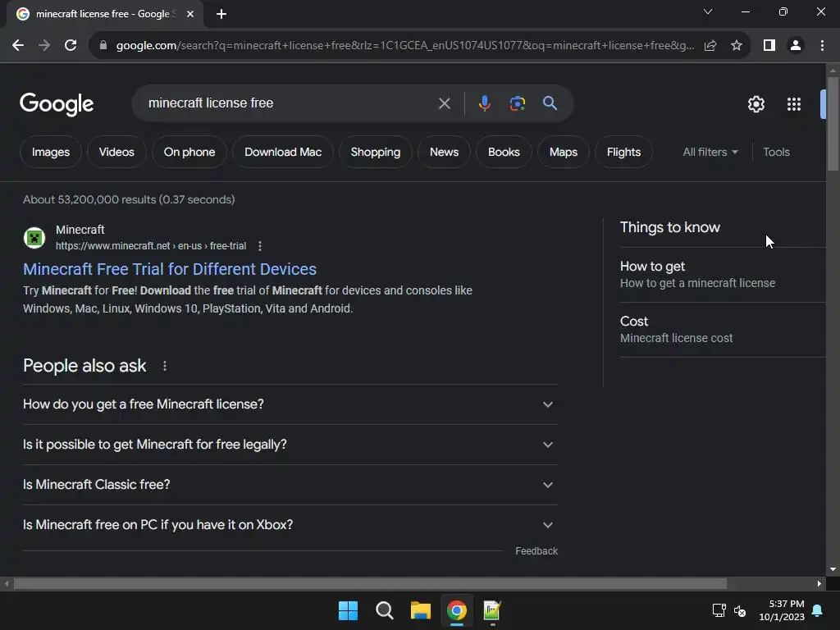Viewport: 840px width, 630px height.
Task: Open a new tab with plus button
Action: pyautogui.click(x=221, y=14)
